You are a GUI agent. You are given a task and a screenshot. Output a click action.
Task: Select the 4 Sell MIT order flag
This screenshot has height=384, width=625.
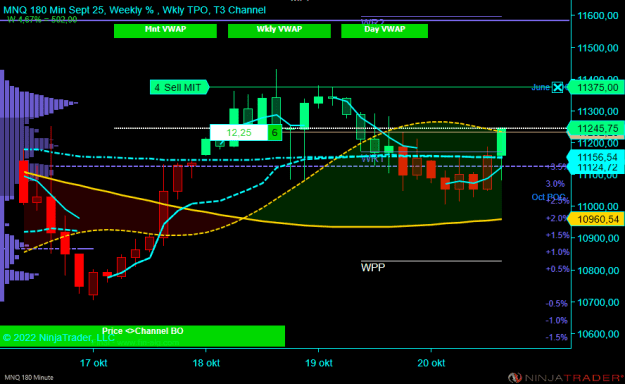click(x=179, y=87)
